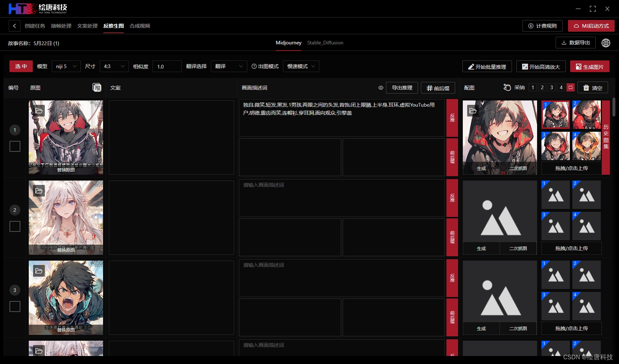
Task: Select row 2 placeholder image slot 3
Action: click(556, 226)
